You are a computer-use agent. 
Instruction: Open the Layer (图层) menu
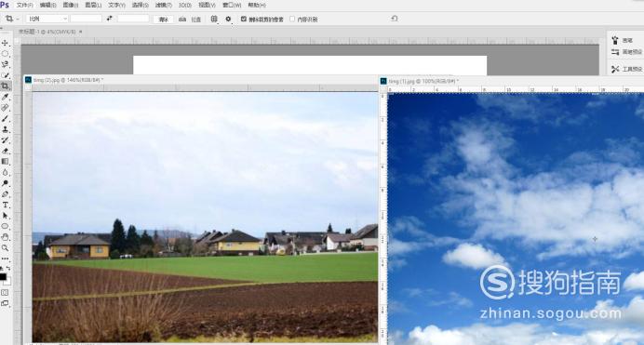pos(93,6)
